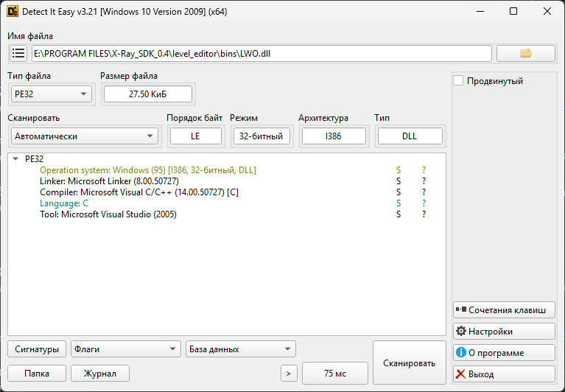
Task: Enable the Продвинутый checkbox
Action: point(458,81)
